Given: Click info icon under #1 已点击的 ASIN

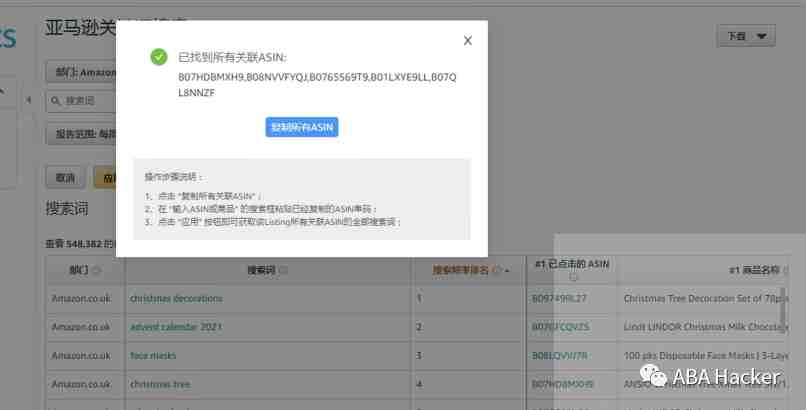Looking at the screenshot, I should (573, 277).
